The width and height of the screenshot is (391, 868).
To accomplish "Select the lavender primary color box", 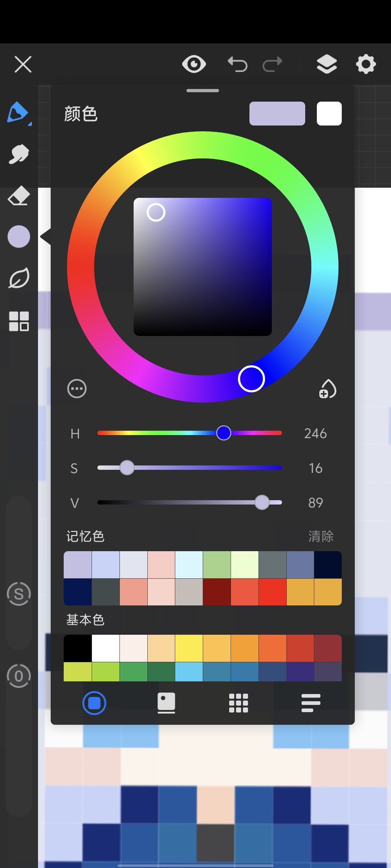I will point(277,114).
